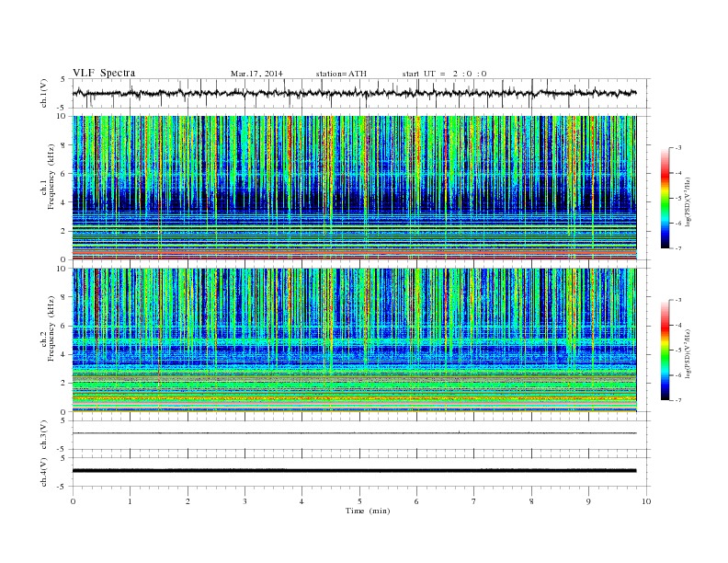Click the "-3" label atop ch.1 colorbar
Viewport: 728px width, 563px height.
click(x=677, y=148)
